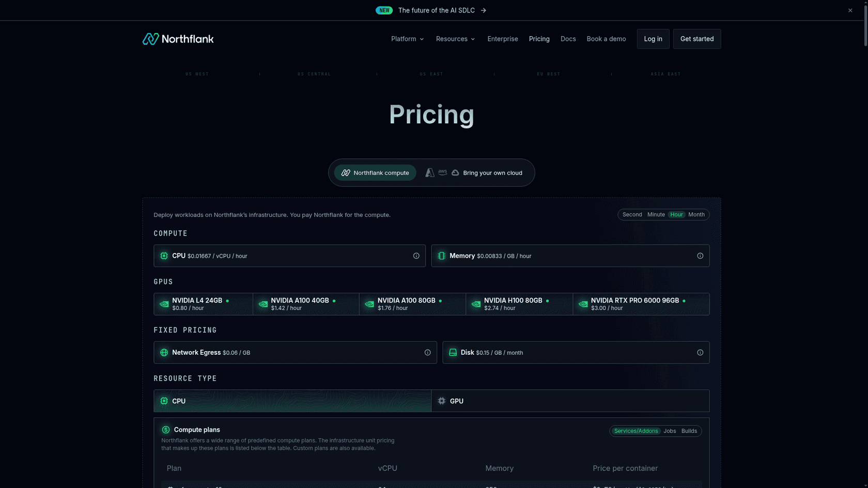Click the NVIDIA A100 80GB card
The height and width of the screenshot is (488, 868).
click(412, 304)
